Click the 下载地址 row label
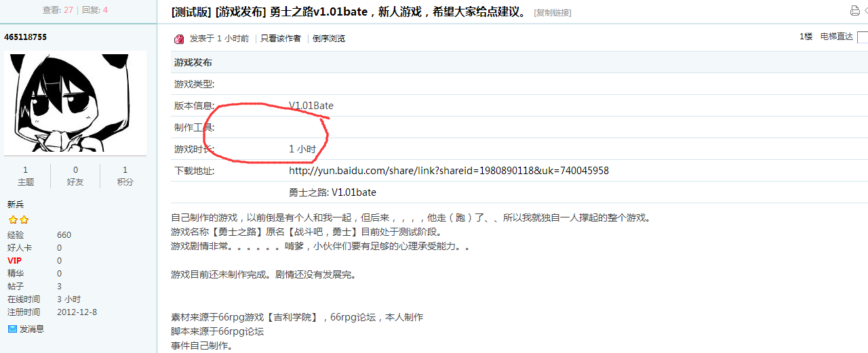This screenshot has width=868, height=353. [x=195, y=171]
